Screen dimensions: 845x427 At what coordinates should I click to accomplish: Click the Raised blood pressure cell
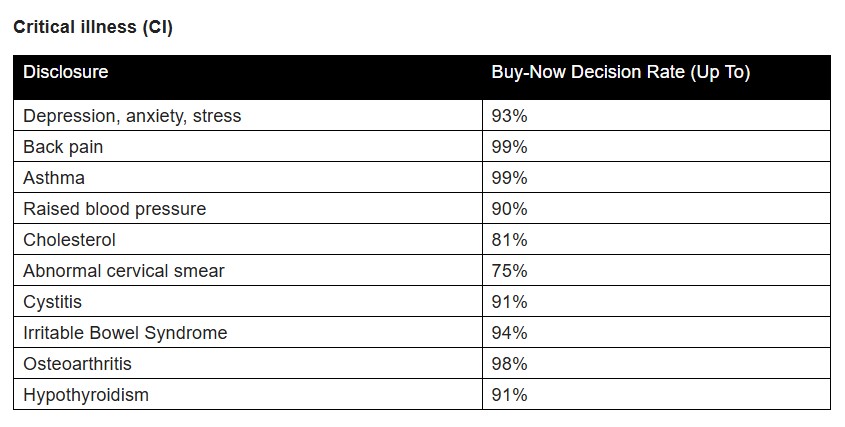(114, 209)
